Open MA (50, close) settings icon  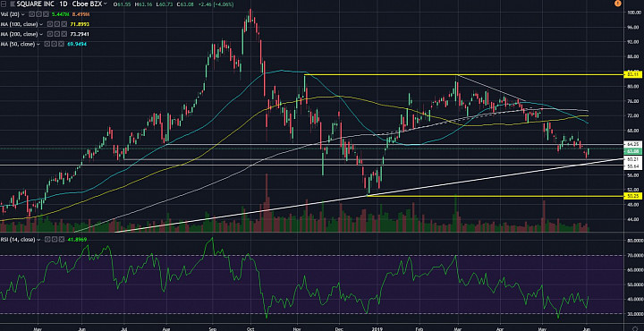point(54,44)
